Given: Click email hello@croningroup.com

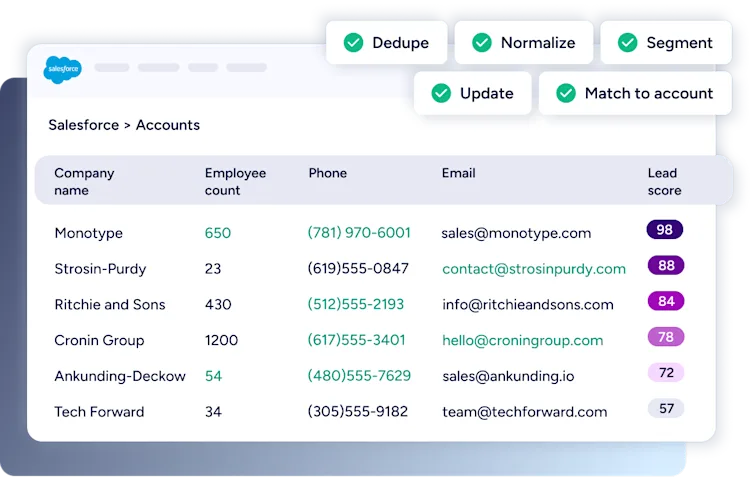Looking at the screenshot, I should (523, 341).
